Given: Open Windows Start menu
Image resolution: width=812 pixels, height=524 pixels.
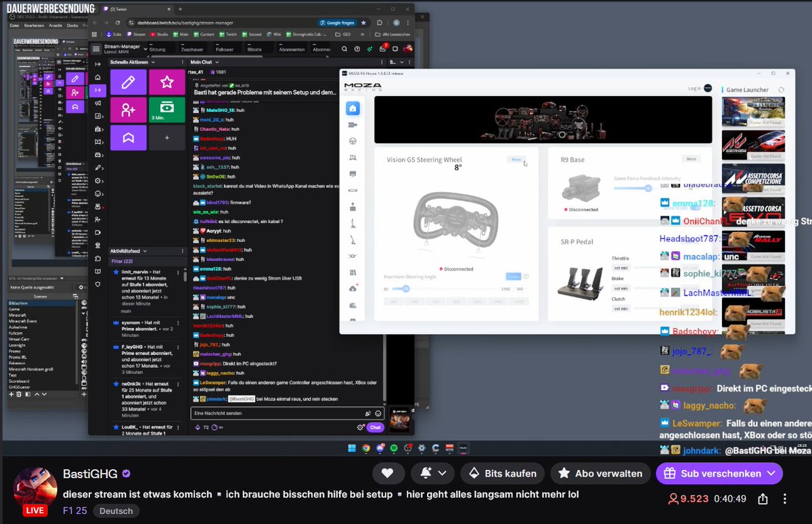Looking at the screenshot, I should pyautogui.click(x=351, y=448).
